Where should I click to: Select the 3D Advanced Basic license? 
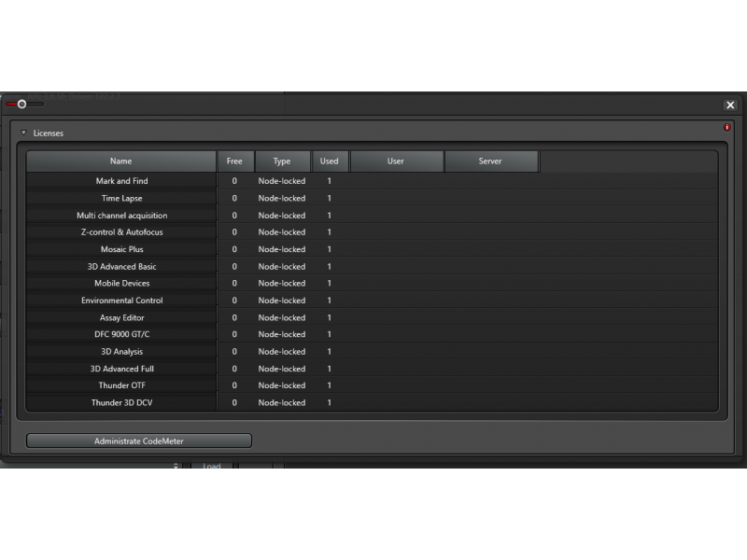coord(372,266)
